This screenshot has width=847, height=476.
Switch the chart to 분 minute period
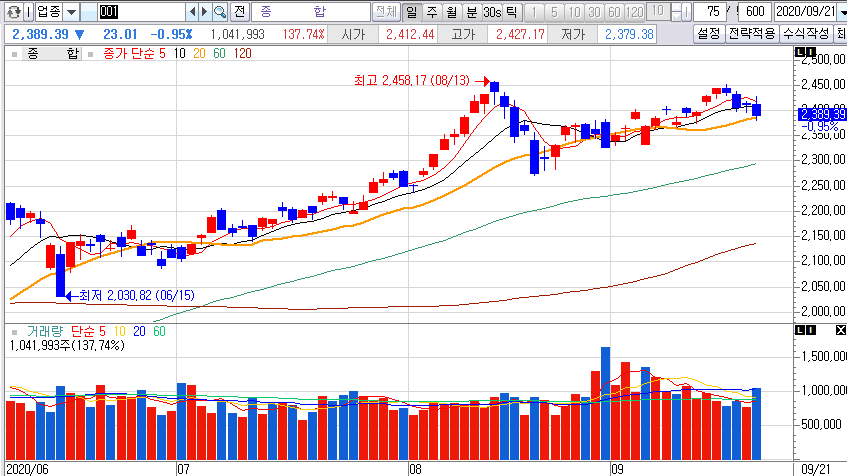pyautogui.click(x=472, y=11)
